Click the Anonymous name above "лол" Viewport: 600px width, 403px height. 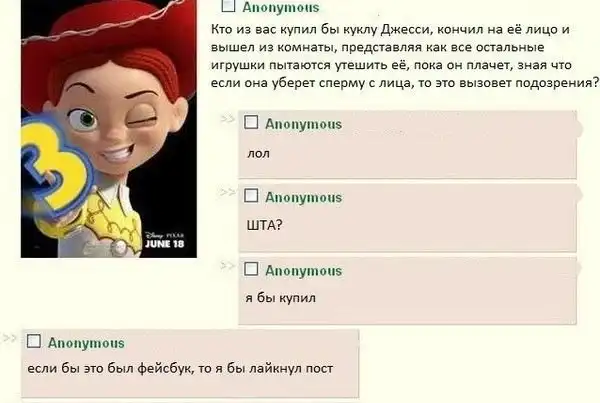303,124
